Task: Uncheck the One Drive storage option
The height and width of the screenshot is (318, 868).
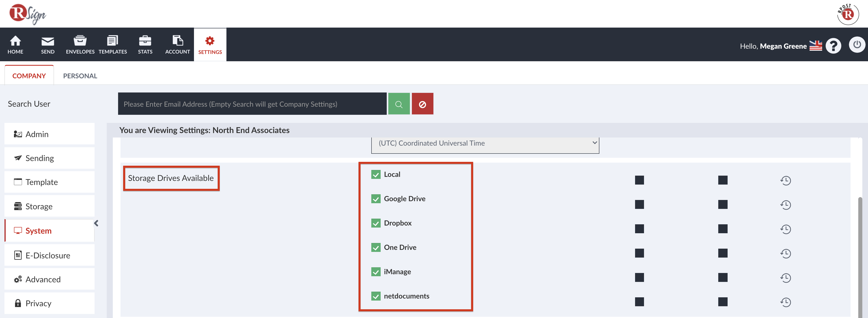Action: [376, 247]
